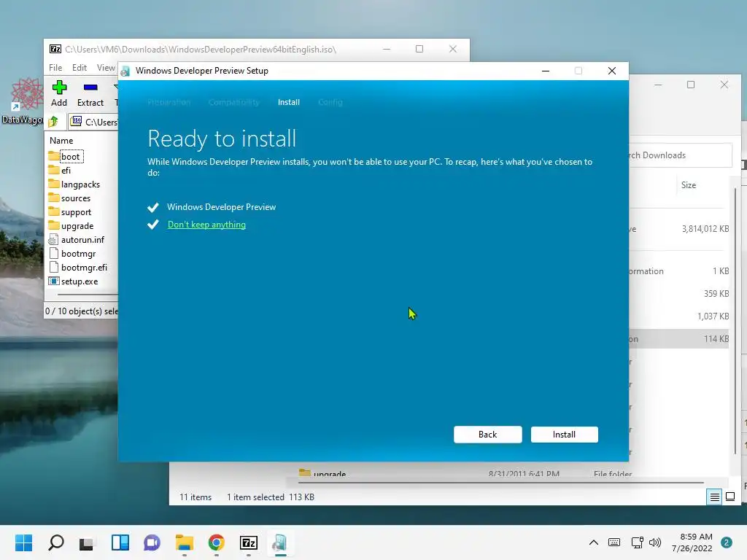Open the File menu in 7-Zip

tap(55, 68)
